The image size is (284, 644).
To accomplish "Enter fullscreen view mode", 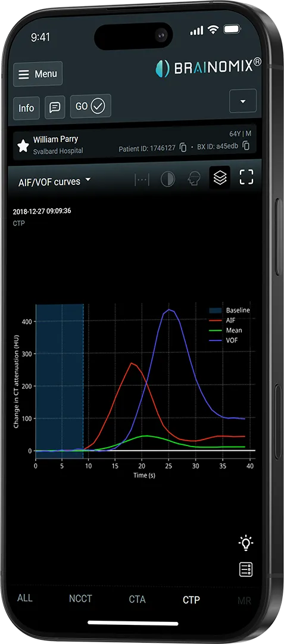I will pyautogui.click(x=246, y=177).
